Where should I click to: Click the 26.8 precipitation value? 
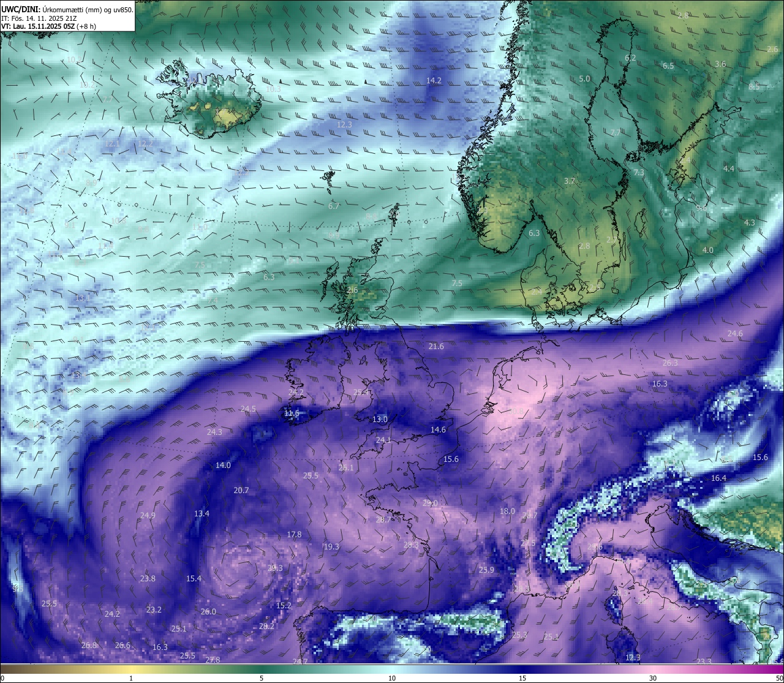89,645
